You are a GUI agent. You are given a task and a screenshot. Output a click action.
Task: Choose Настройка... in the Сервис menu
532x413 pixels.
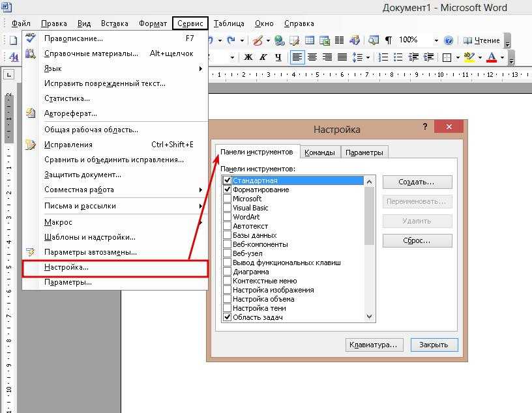coord(115,268)
